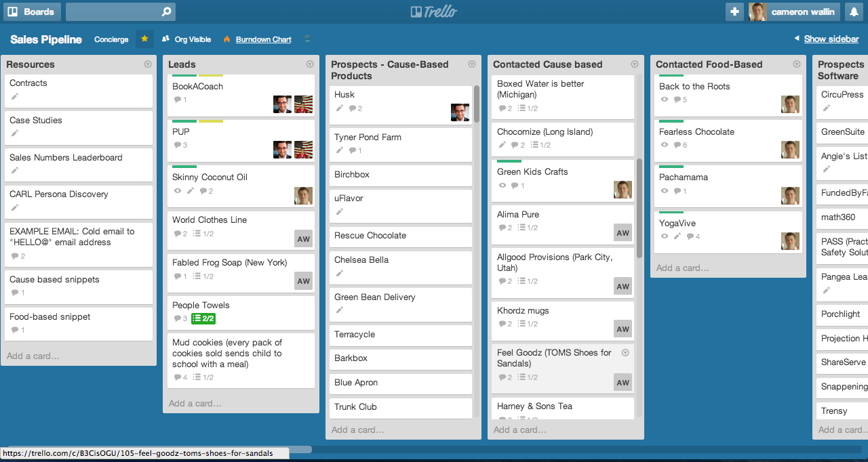The image size is (868, 462).
Task: Open Prospects Cause-Based Products list menu
Action: click(x=472, y=64)
